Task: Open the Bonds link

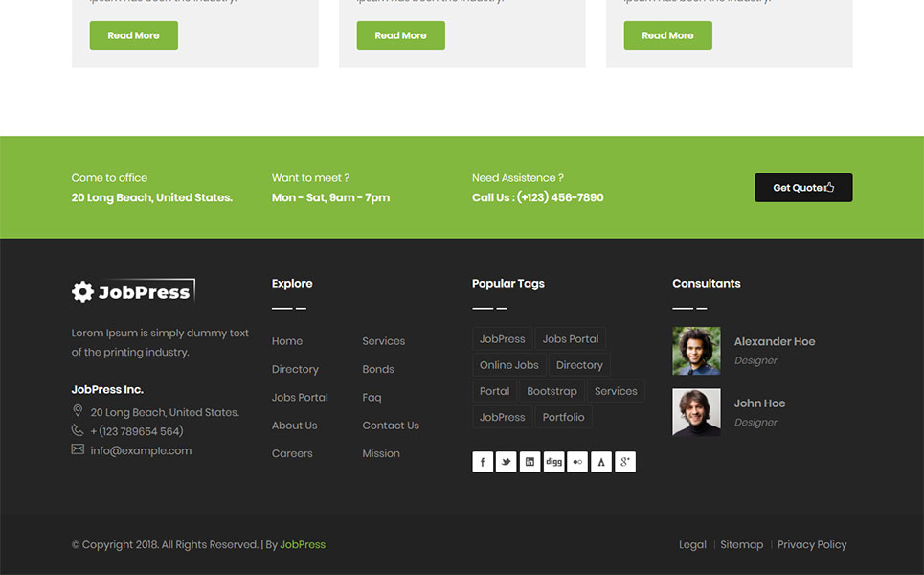Action: [x=378, y=369]
